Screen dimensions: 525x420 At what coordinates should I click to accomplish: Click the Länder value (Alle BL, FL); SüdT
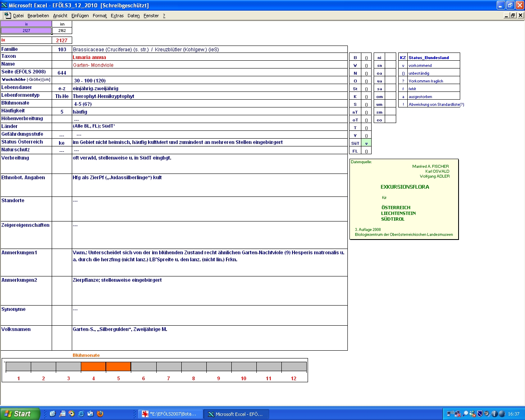click(94, 126)
